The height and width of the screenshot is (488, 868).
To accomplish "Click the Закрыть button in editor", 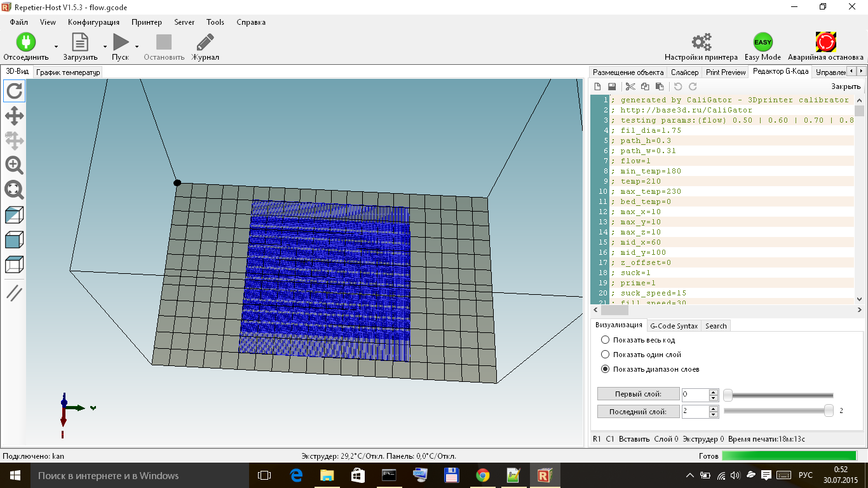I will click(845, 86).
